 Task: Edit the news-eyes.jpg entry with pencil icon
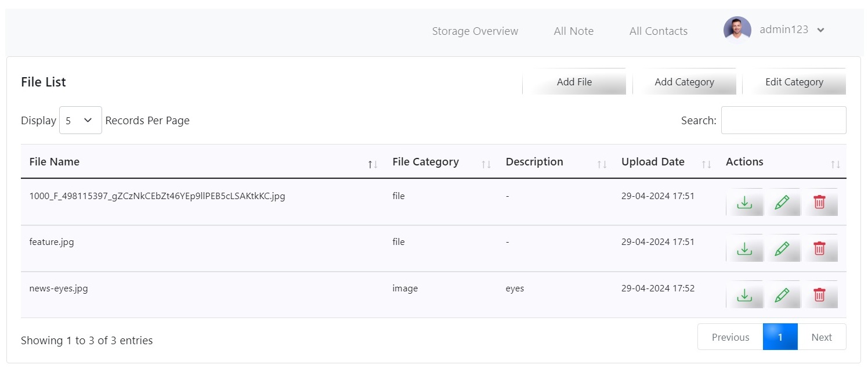[782, 295]
